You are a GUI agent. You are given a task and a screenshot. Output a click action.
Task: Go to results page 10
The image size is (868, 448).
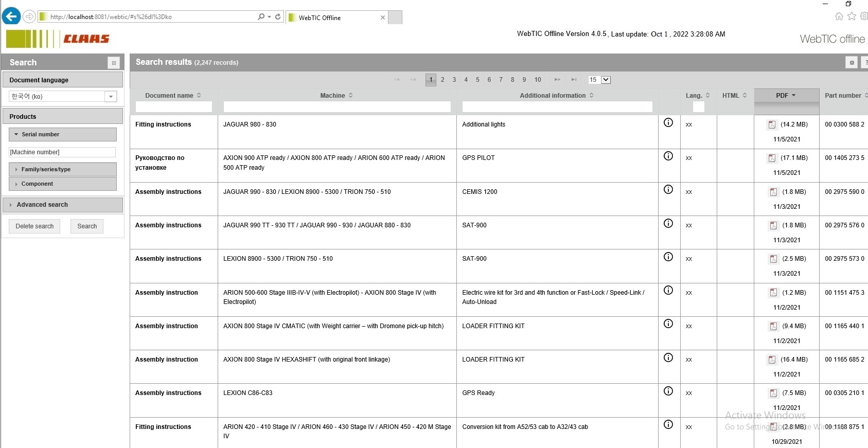click(538, 80)
